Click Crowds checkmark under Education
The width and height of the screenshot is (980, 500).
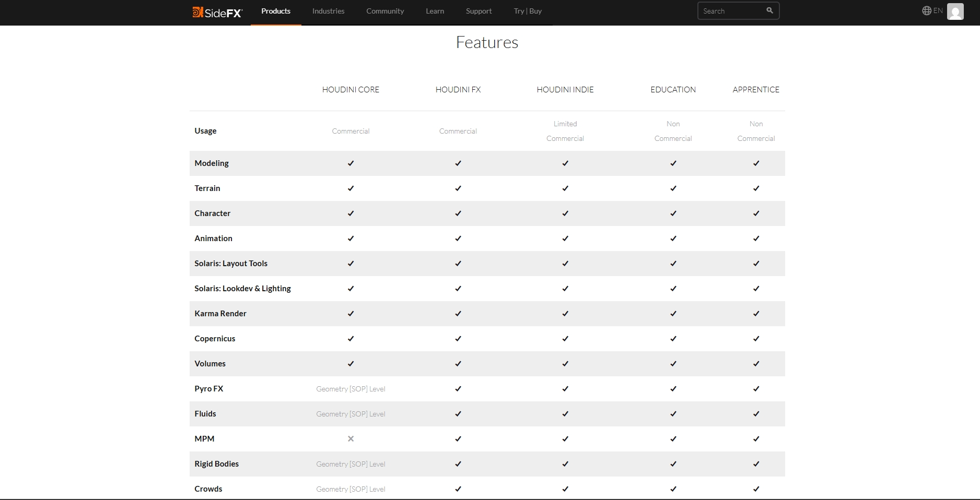pos(673,489)
